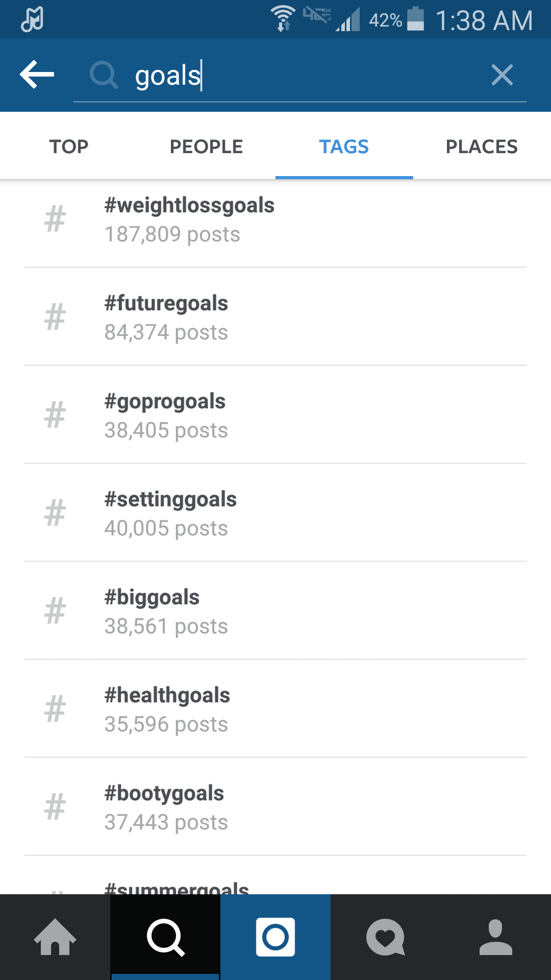Tap the magnifier icon beside goals
This screenshot has width=551, height=980.
tap(104, 75)
